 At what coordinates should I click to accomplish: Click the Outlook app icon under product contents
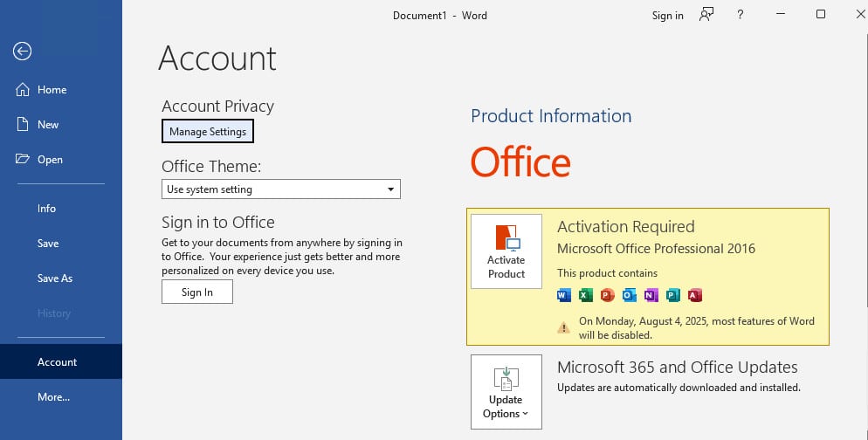pos(630,295)
